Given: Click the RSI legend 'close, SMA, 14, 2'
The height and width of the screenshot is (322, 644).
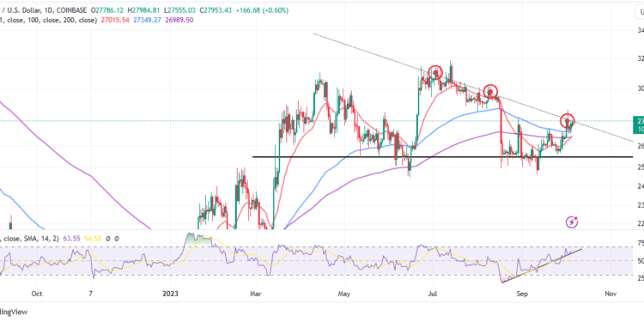Looking at the screenshot, I should pyautogui.click(x=30, y=238).
